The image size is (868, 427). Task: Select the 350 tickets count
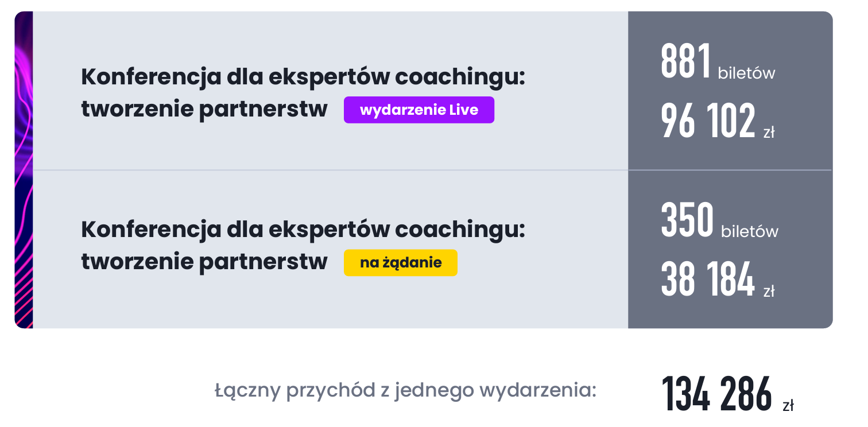click(687, 220)
